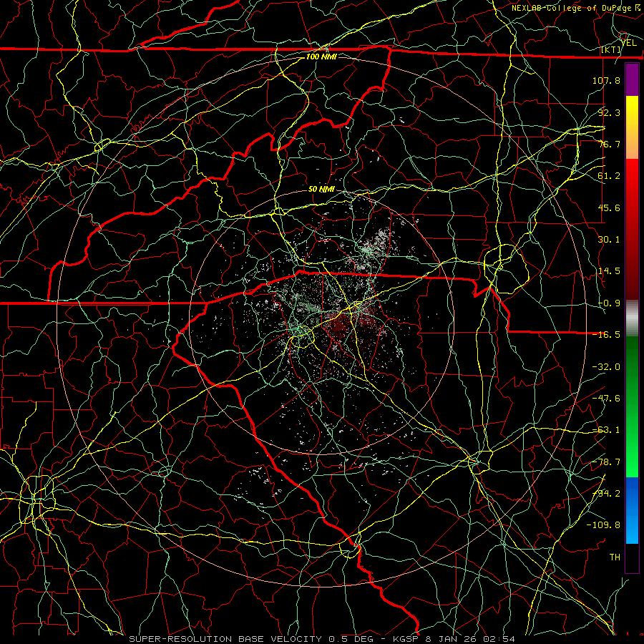Select the 92.3 legend value

click(609, 112)
